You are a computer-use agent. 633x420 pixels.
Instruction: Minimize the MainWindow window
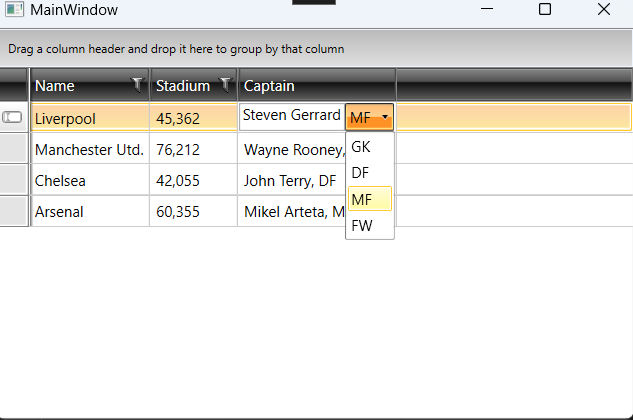[x=487, y=10]
